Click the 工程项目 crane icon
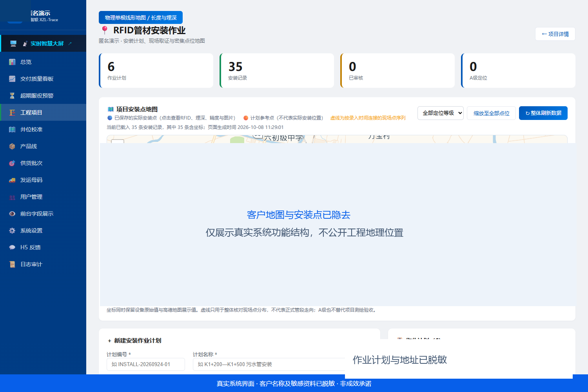The width and height of the screenshot is (588, 392). tap(12, 113)
